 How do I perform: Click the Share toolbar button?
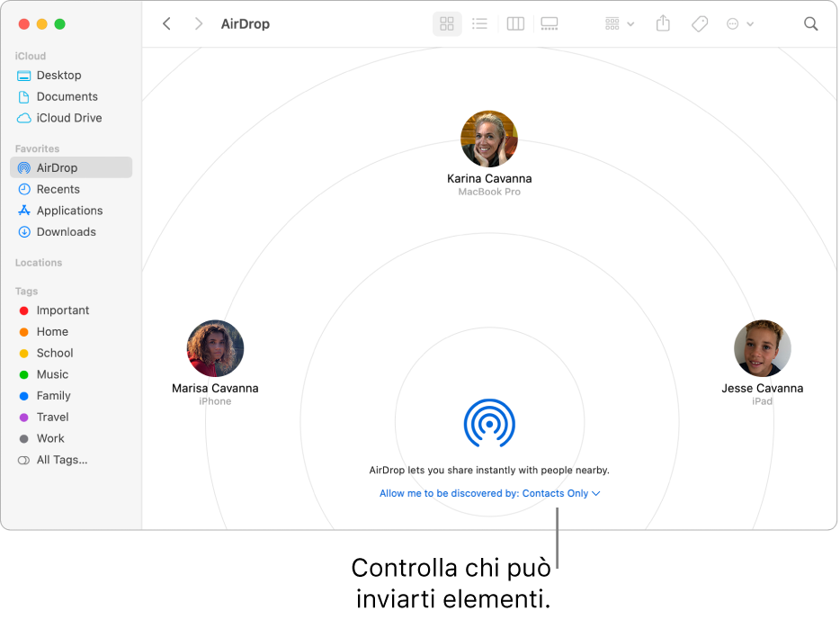coord(663,23)
